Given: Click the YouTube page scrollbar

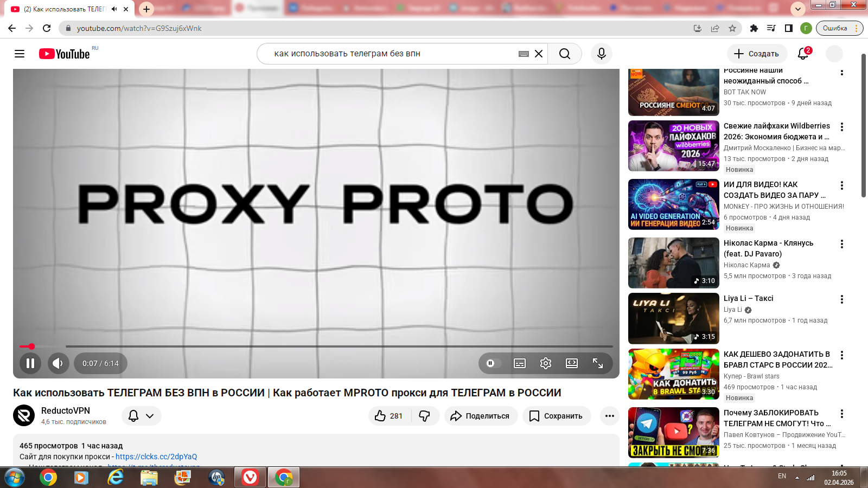Looking at the screenshot, I should tap(864, 126).
